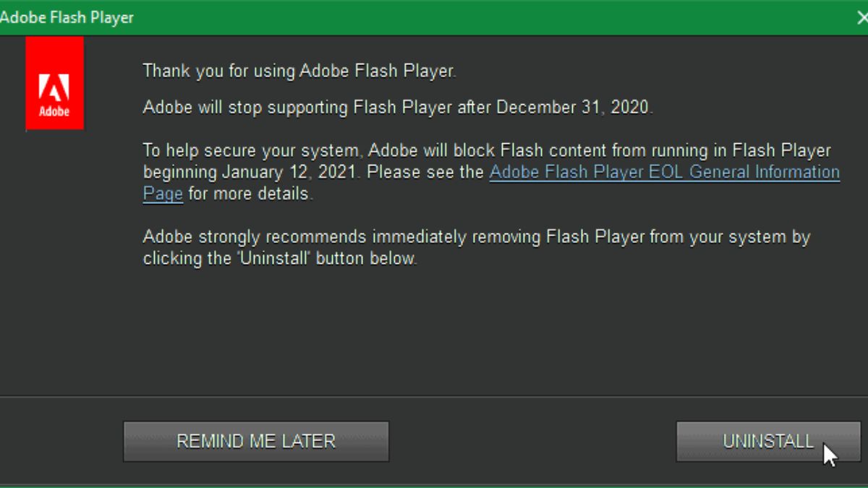
Task: Confirm removal by clicking UNINSTALL
Action: pyautogui.click(x=767, y=441)
